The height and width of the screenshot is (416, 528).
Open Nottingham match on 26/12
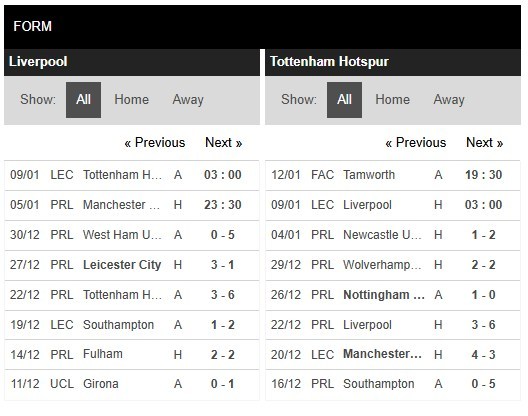[393, 295]
